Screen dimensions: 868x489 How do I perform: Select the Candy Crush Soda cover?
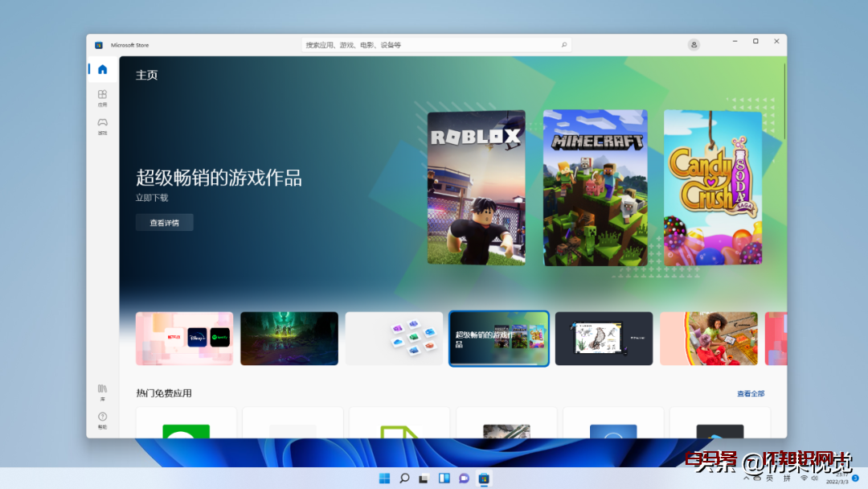[x=712, y=187]
